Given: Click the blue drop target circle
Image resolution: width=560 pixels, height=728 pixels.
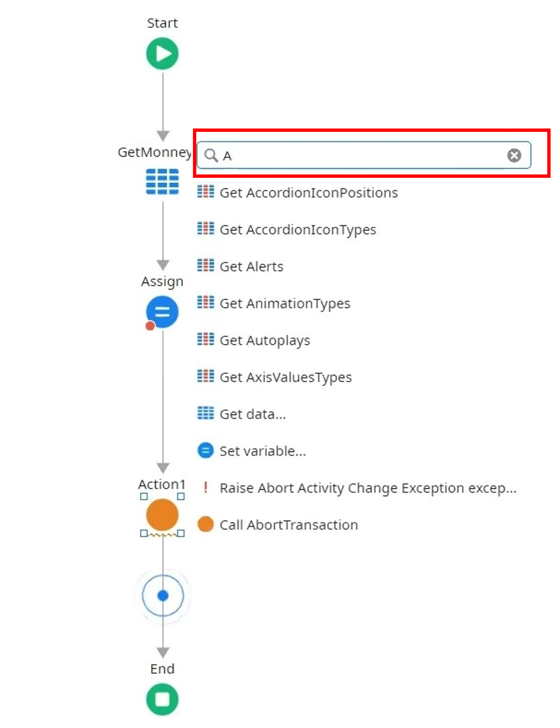Looking at the screenshot, I should tap(163, 595).
